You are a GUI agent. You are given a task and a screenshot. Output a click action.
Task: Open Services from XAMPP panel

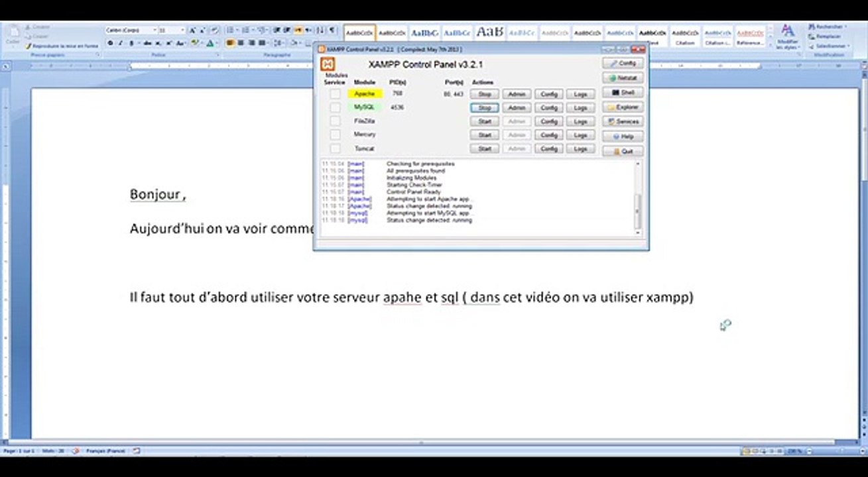pyautogui.click(x=623, y=122)
